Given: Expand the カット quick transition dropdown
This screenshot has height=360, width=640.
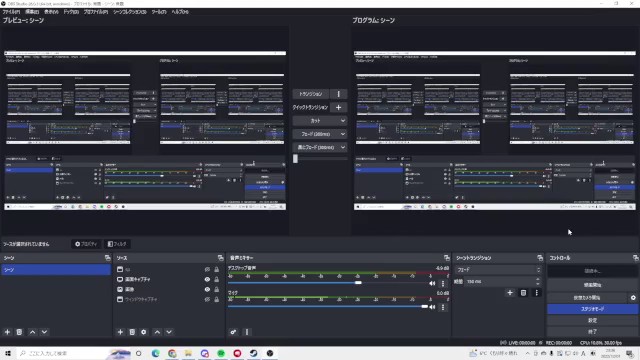Looking at the screenshot, I should tap(320, 121).
